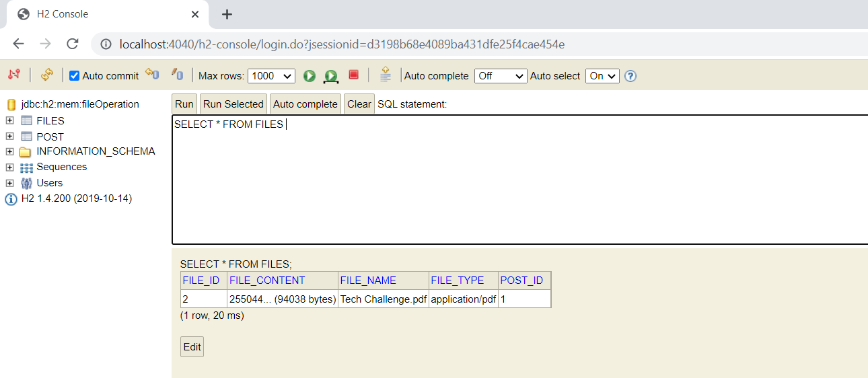Image resolution: width=868 pixels, height=378 pixels.
Task: Click the Clear button
Action: pyautogui.click(x=359, y=104)
